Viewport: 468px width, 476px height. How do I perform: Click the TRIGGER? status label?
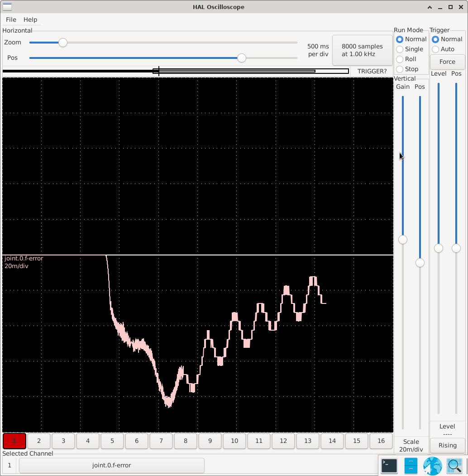[372, 72]
